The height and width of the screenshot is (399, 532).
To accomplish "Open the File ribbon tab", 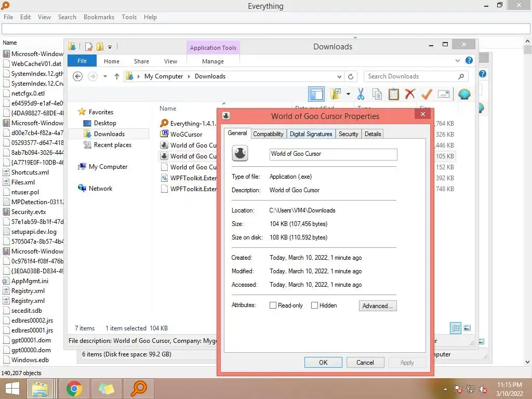I will pyautogui.click(x=82, y=61).
